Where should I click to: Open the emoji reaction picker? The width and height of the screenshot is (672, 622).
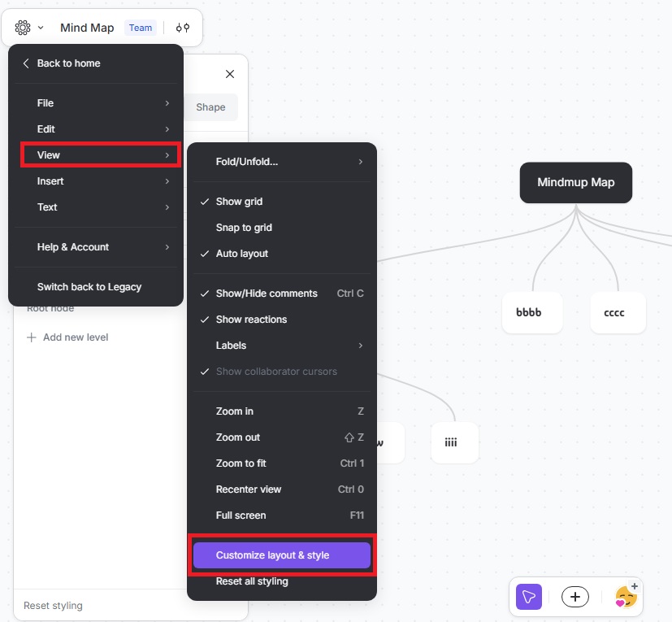tap(626, 597)
